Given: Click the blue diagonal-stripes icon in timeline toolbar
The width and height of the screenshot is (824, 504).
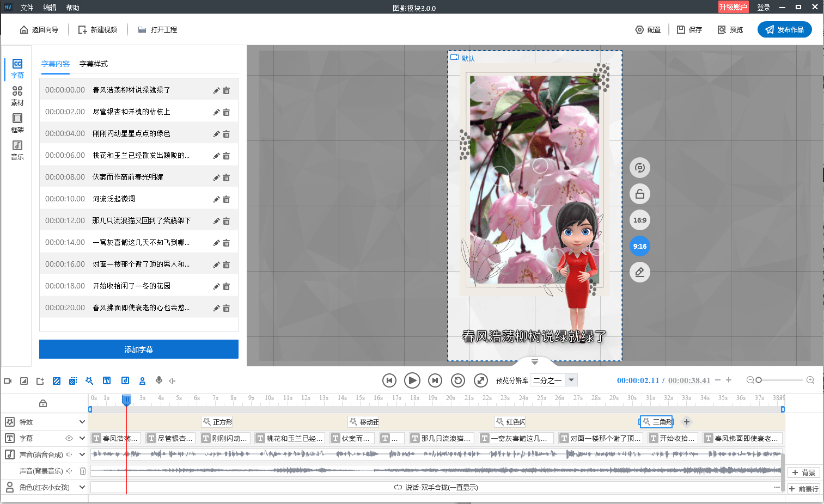Looking at the screenshot, I should click(57, 381).
